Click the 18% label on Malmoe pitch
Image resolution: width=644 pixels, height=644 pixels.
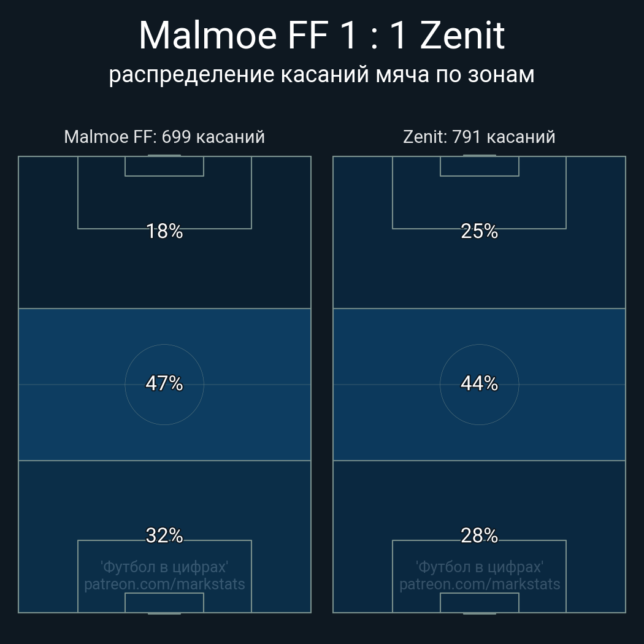point(164,231)
